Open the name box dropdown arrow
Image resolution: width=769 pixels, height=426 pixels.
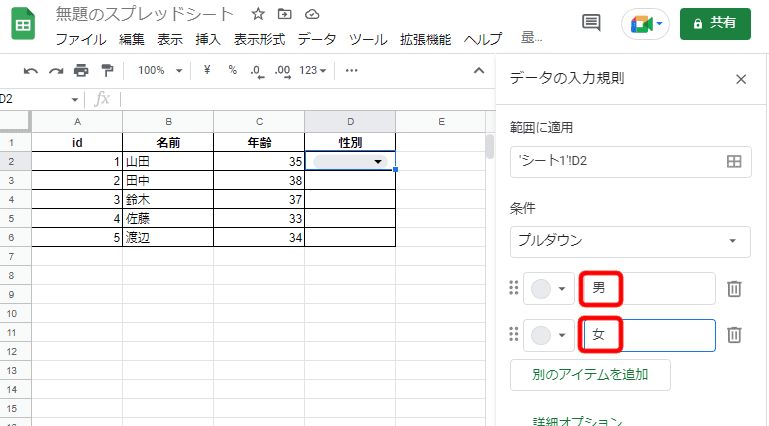click(75, 100)
